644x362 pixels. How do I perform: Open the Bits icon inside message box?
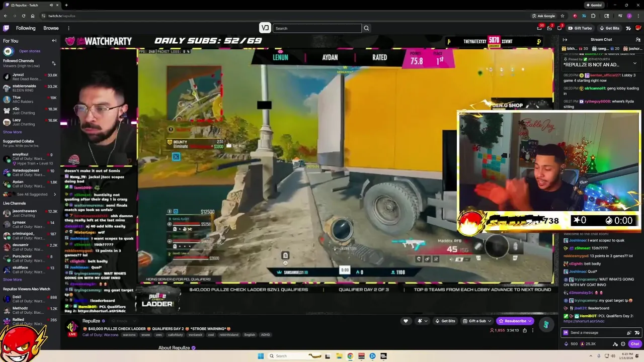pos(629,332)
